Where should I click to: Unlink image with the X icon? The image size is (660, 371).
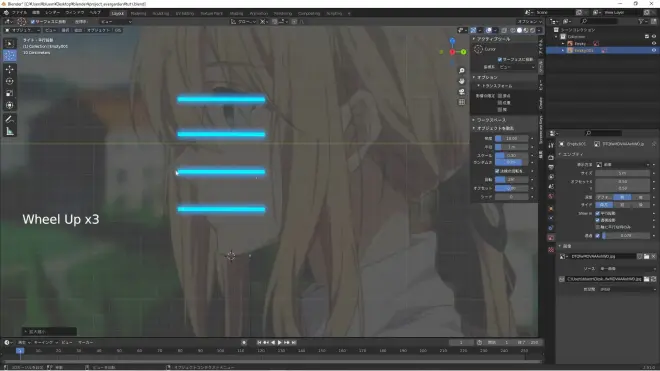[654, 256]
